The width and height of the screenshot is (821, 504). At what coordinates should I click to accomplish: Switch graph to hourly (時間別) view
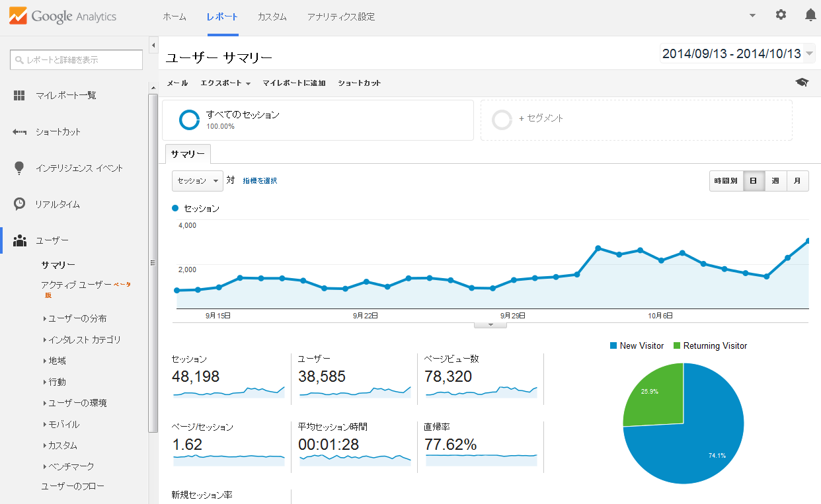(725, 181)
